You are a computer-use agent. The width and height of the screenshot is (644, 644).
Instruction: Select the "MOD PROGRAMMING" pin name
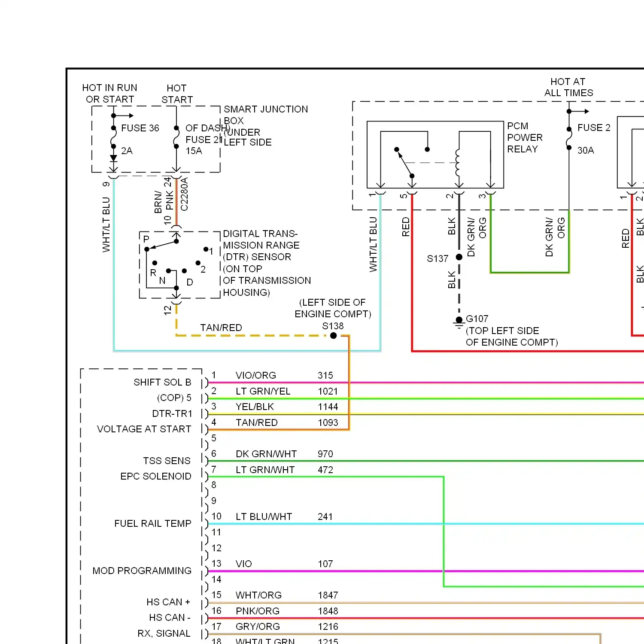point(142,571)
